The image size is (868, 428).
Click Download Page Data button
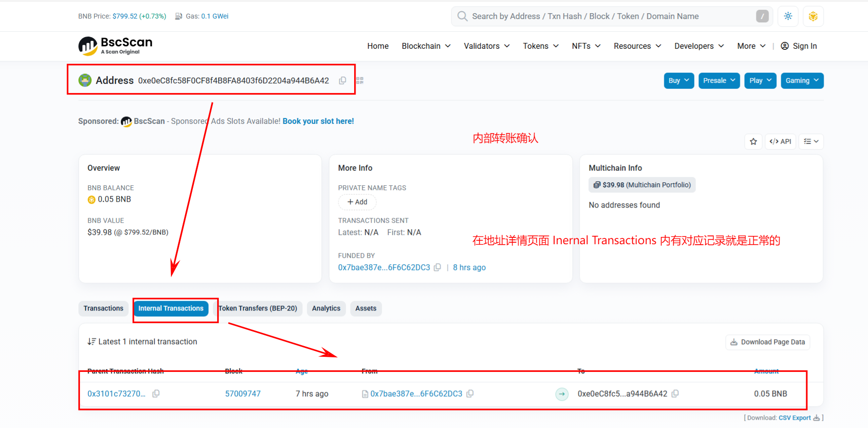[768, 342]
